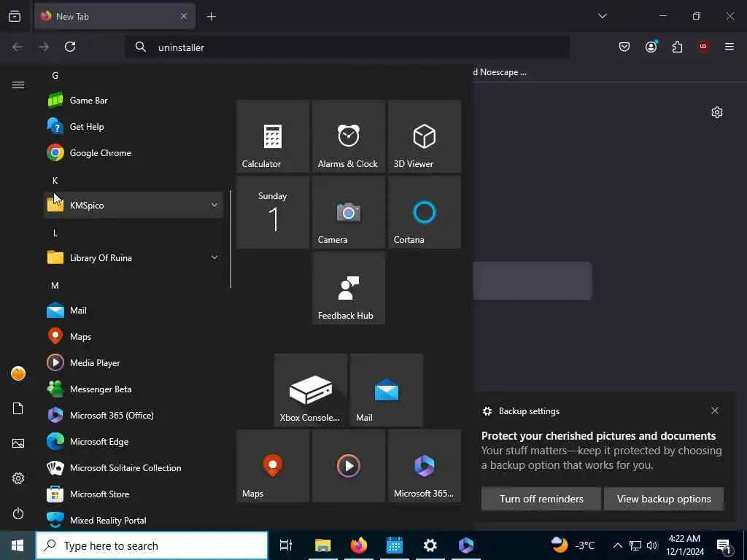Expand the KMSpico folder chevron
The image size is (747, 560).
[x=214, y=205]
